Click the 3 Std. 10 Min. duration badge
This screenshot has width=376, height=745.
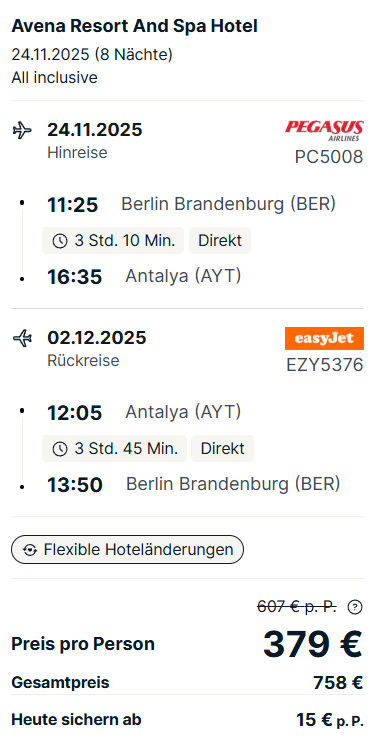(x=113, y=240)
